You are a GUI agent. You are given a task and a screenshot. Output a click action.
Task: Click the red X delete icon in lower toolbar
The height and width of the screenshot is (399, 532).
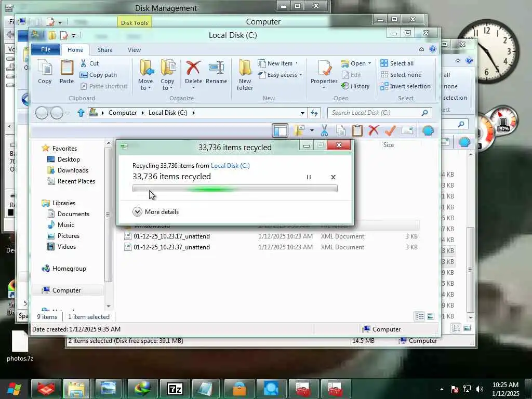point(374,130)
